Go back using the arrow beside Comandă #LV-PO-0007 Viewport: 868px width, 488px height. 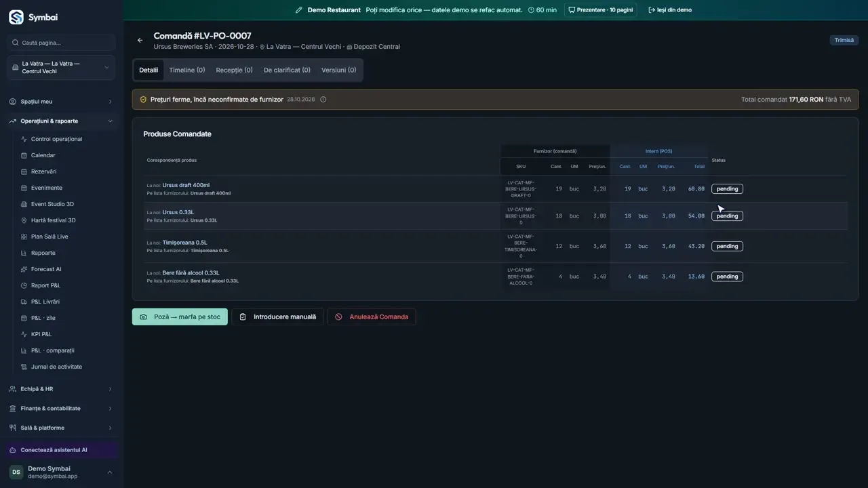[x=140, y=41]
